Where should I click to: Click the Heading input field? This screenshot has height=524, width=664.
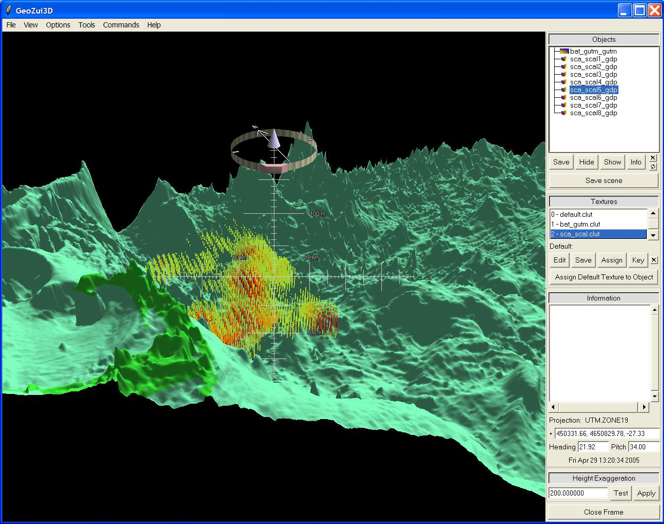click(593, 447)
